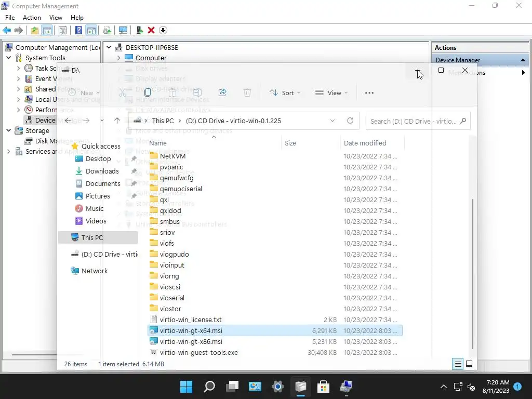Click the blue Help question mark icon

click(x=78, y=30)
